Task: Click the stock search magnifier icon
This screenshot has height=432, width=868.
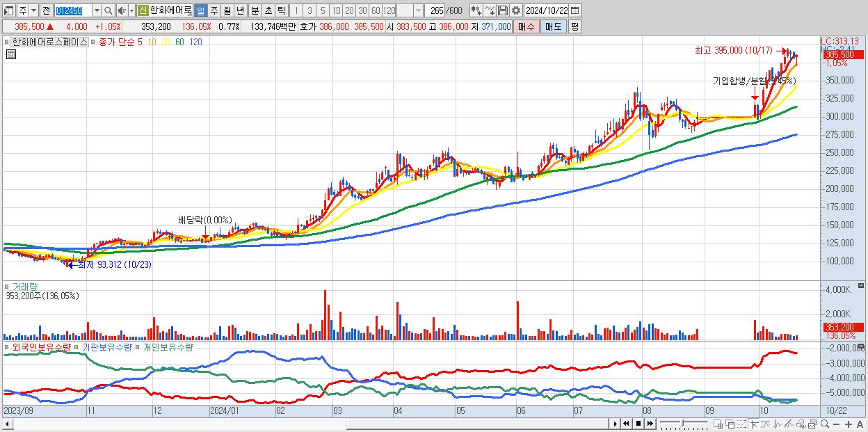Action: click(x=108, y=10)
